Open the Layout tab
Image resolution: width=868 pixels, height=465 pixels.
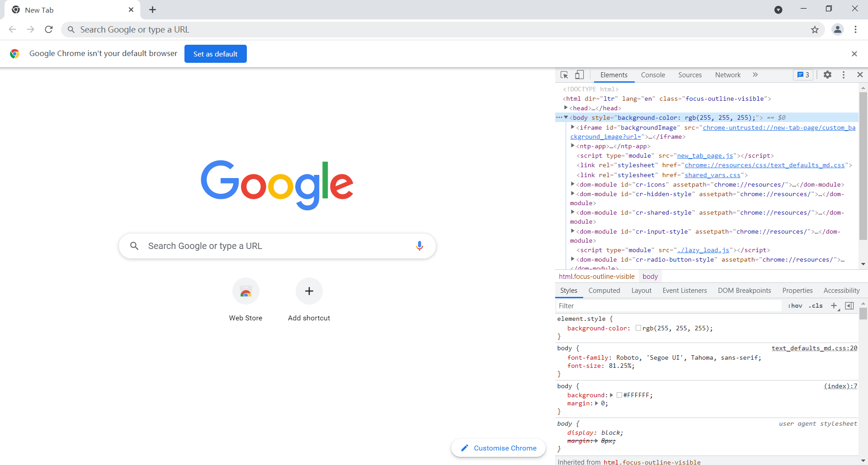642,291
